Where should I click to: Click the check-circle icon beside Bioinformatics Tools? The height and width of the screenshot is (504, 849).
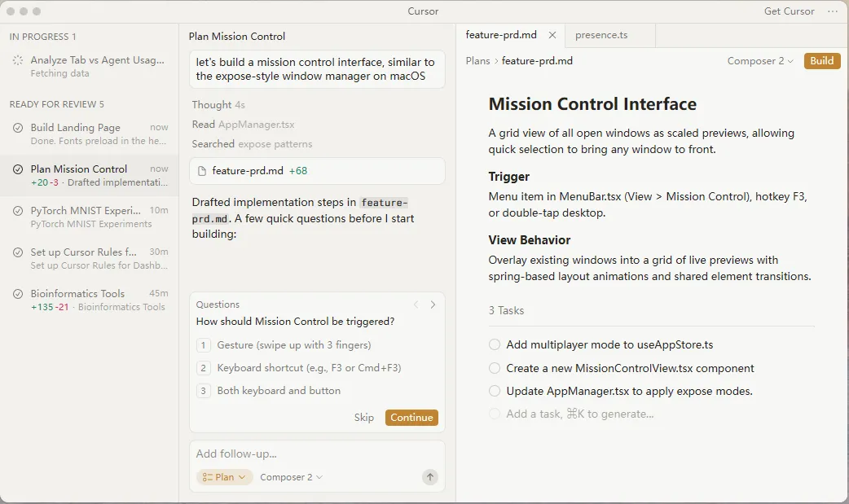(x=18, y=294)
